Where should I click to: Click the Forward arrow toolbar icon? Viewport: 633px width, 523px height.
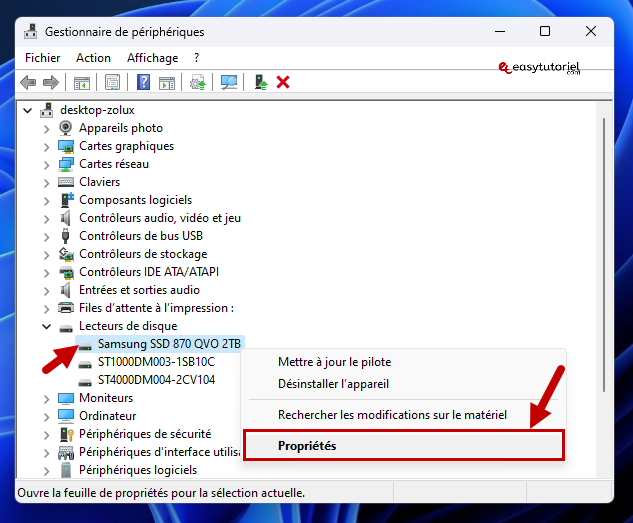click(x=51, y=83)
